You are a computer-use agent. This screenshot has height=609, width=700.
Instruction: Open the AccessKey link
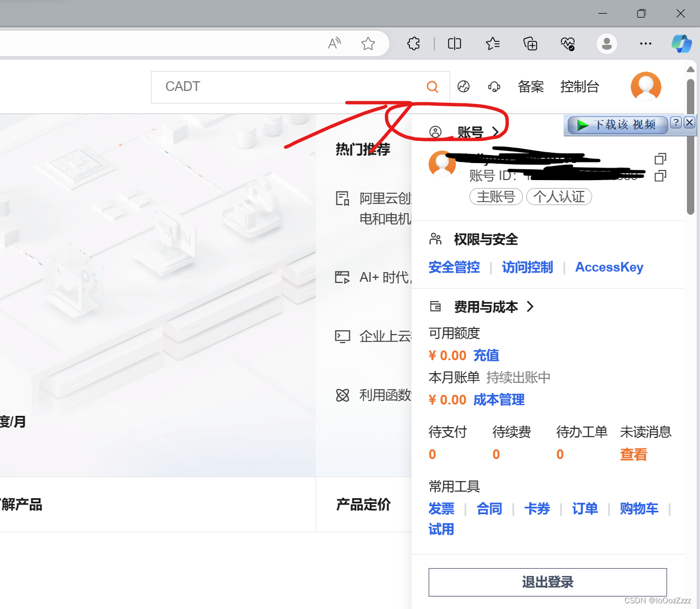(609, 267)
